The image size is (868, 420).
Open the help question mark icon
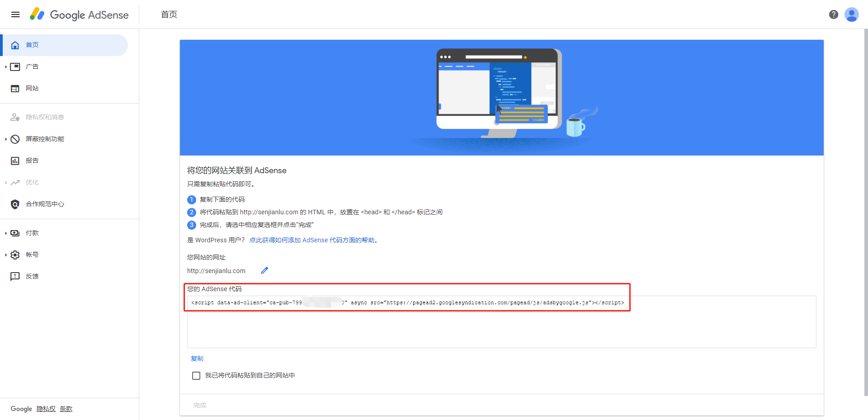[834, 14]
